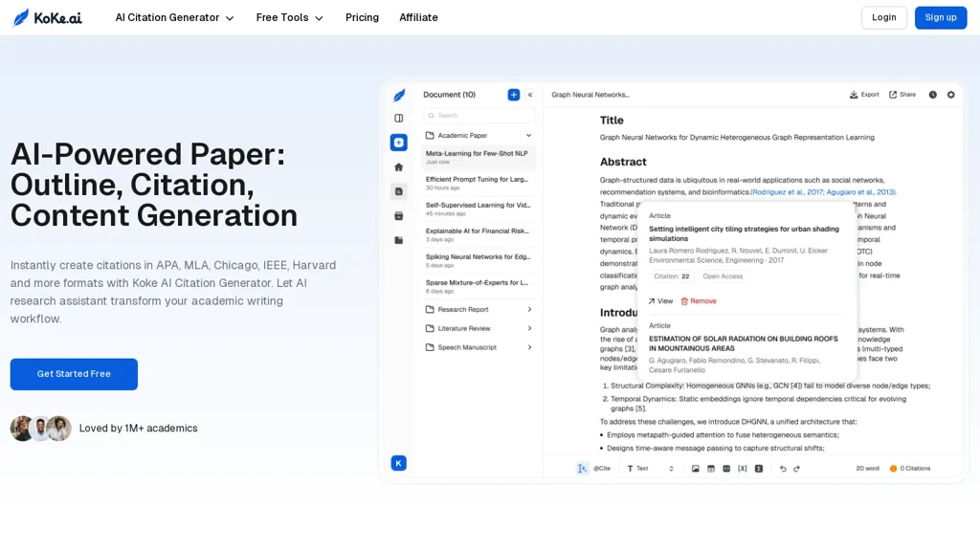Viewport: 980px width, 551px height.
Task: Open the Affiliate page
Action: (x=418, y=17)
